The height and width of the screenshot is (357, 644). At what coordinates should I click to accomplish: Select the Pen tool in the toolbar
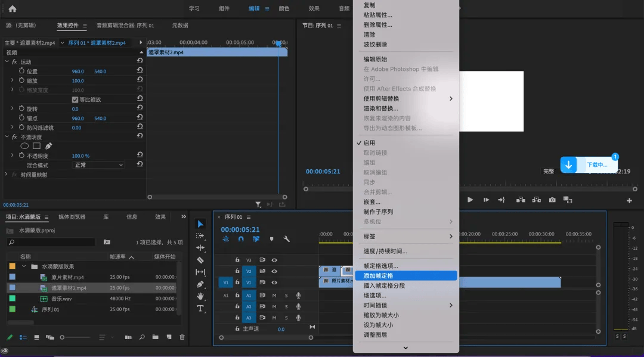pyautogui.click(x=200, y=284)
